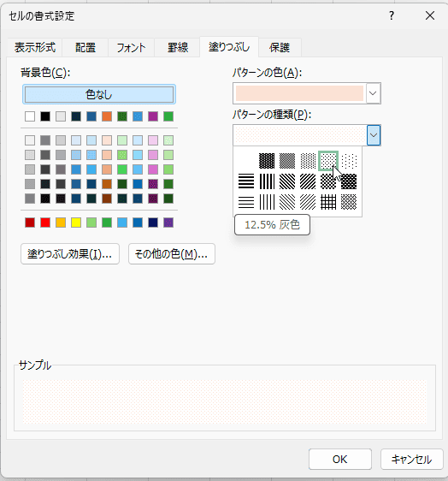Open その他の色 color dialog
The width and height of the screenshot is (448, 481).
[172, 254]
